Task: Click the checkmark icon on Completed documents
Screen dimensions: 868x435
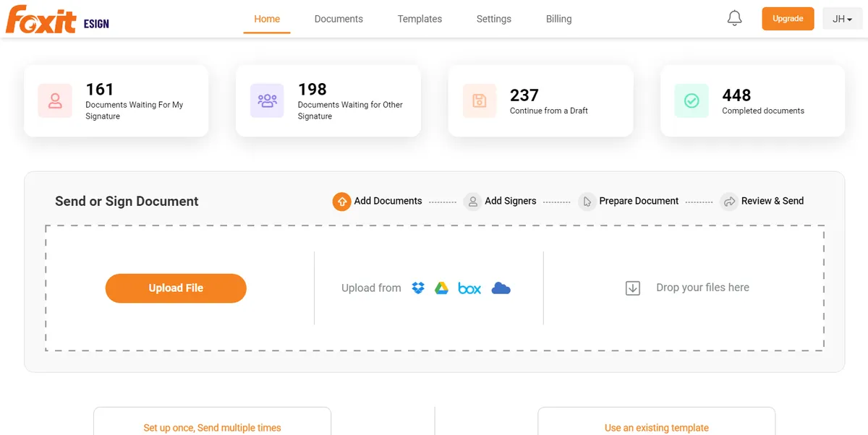Action: coord(692,100)
